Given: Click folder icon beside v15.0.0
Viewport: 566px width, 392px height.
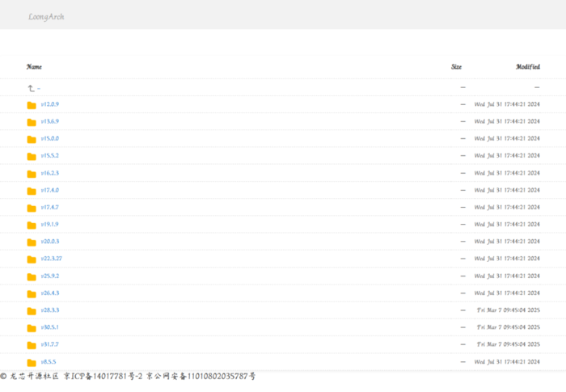Looking at the screenshot, I should (32, 139).
